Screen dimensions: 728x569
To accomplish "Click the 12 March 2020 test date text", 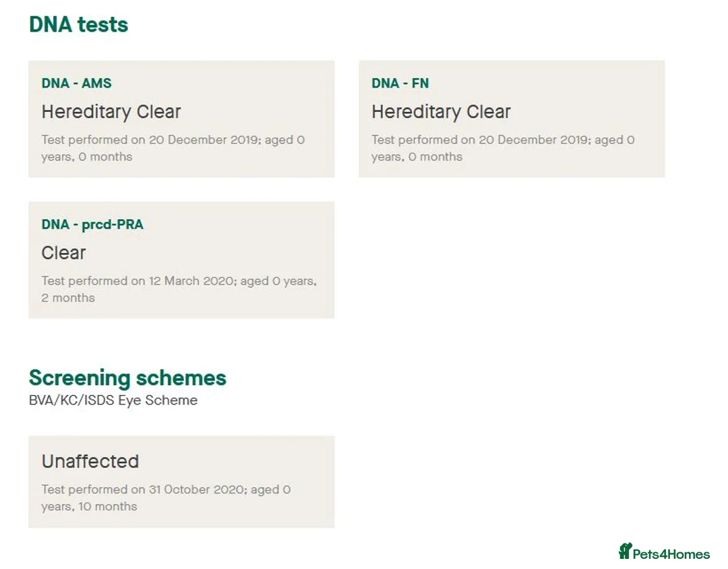I will tap(179, 289).
